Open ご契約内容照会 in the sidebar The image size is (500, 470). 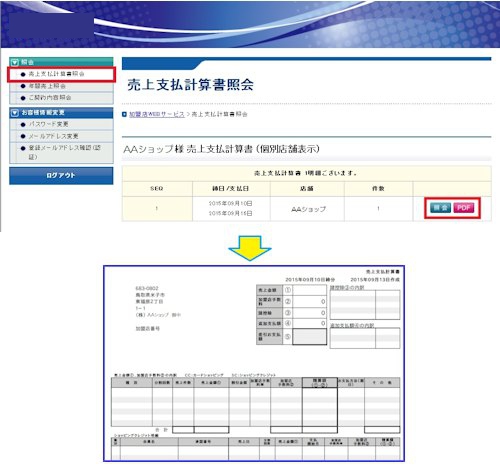(50, 98)
